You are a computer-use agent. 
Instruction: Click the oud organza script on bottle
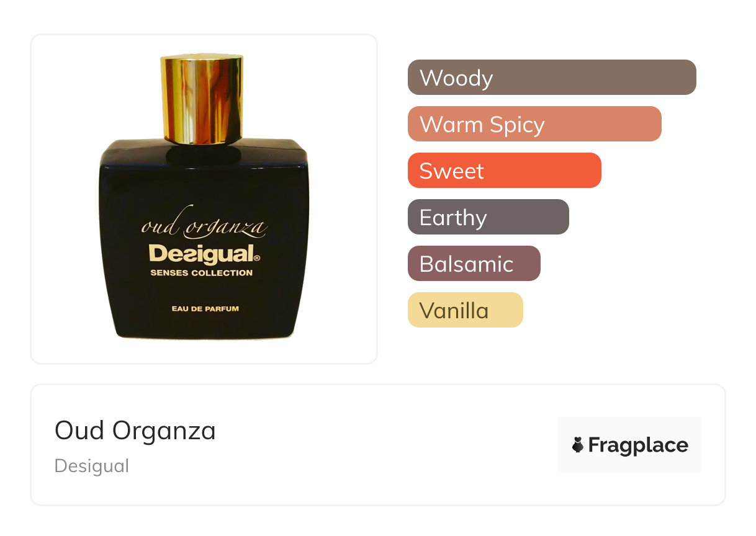point(204,226)
